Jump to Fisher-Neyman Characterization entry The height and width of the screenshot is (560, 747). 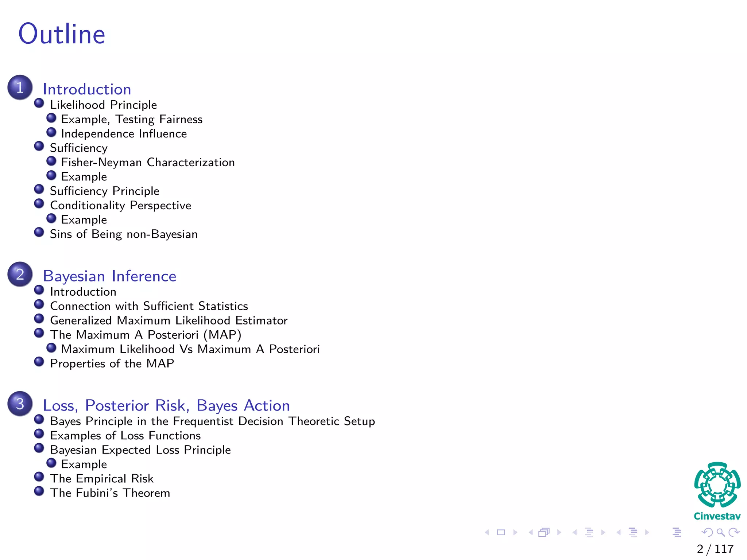(148, 162)
